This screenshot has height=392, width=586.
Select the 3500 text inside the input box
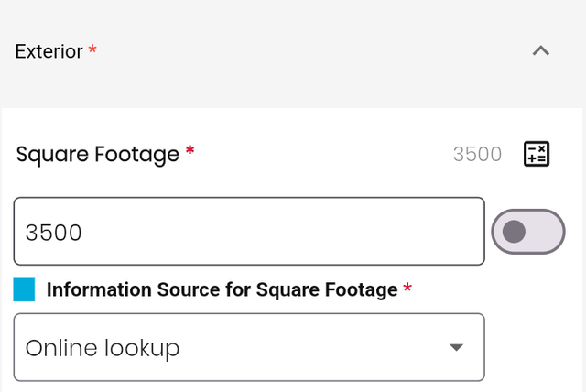(53, 233)
